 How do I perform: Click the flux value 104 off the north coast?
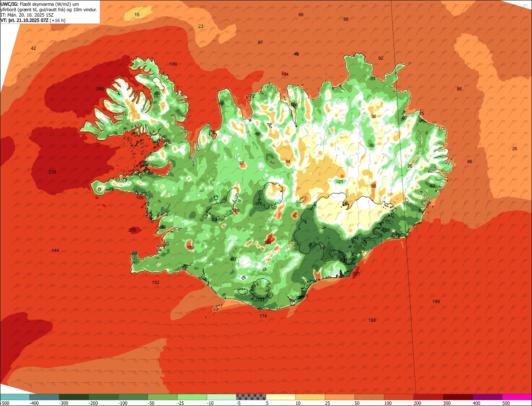point(285,74)
